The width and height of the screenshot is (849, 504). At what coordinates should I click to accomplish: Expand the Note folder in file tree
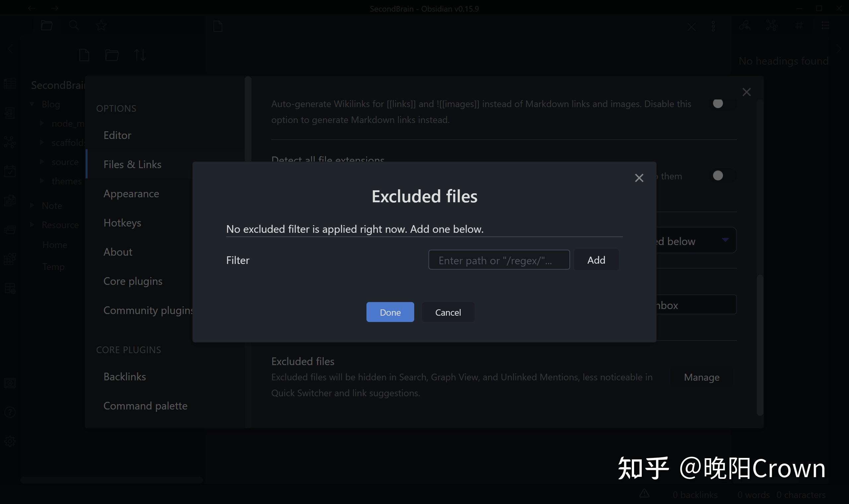[x=33, y=205]
